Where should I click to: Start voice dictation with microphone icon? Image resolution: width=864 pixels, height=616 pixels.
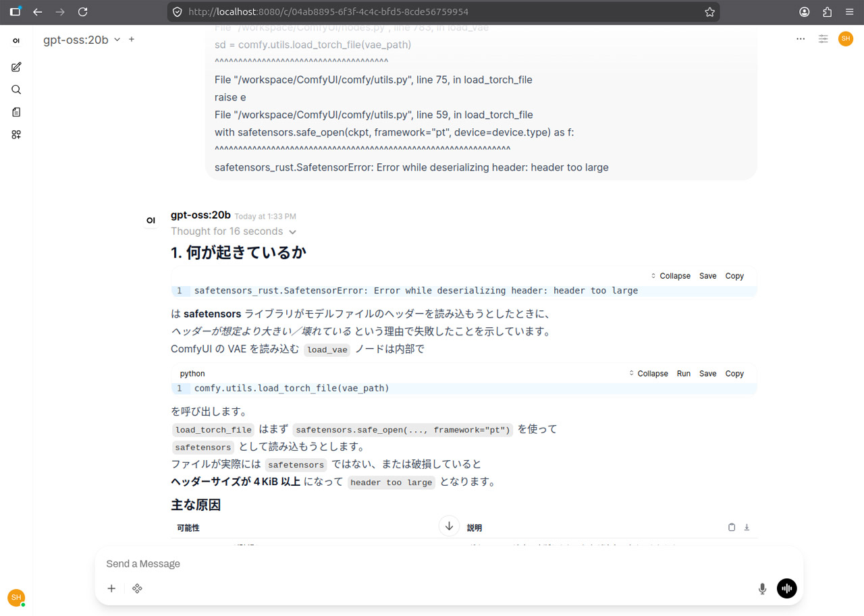(x=763, y=588)
